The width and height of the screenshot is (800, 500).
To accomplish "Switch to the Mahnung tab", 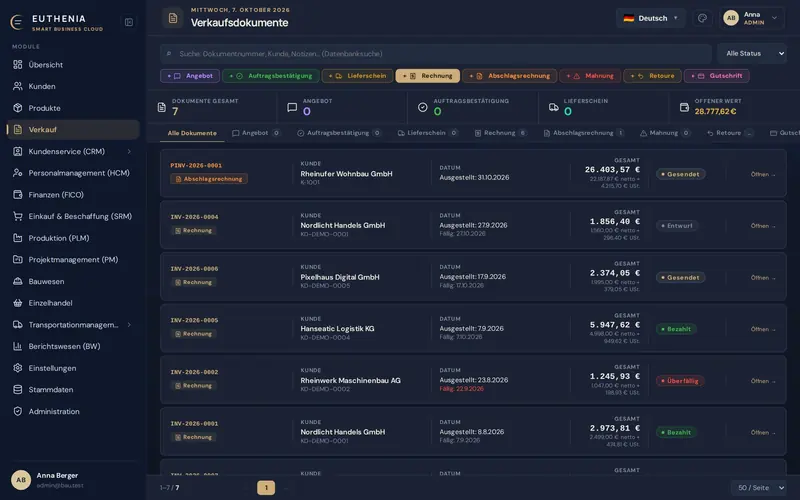I will point(665,133).
